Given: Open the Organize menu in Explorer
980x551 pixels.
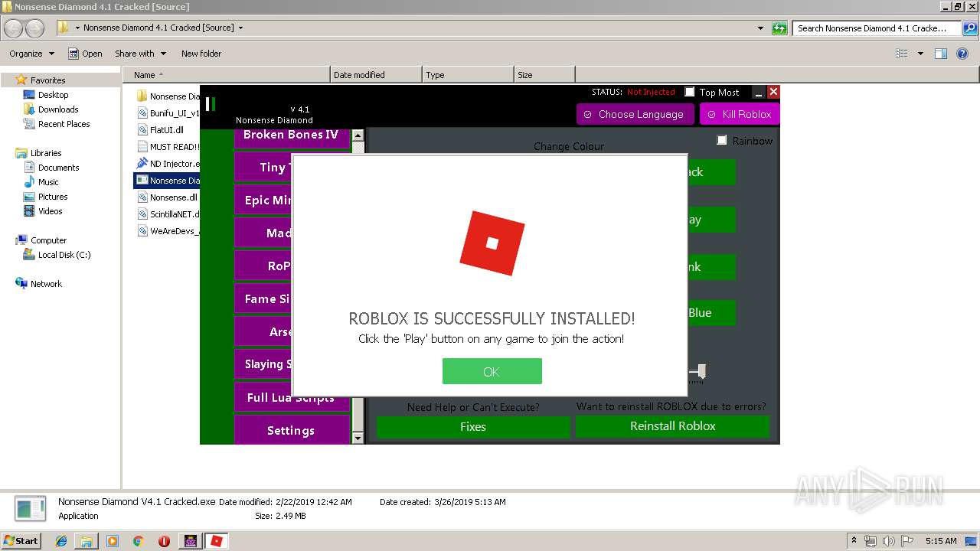Looking at the screenshot, I should tap(31, 54).
